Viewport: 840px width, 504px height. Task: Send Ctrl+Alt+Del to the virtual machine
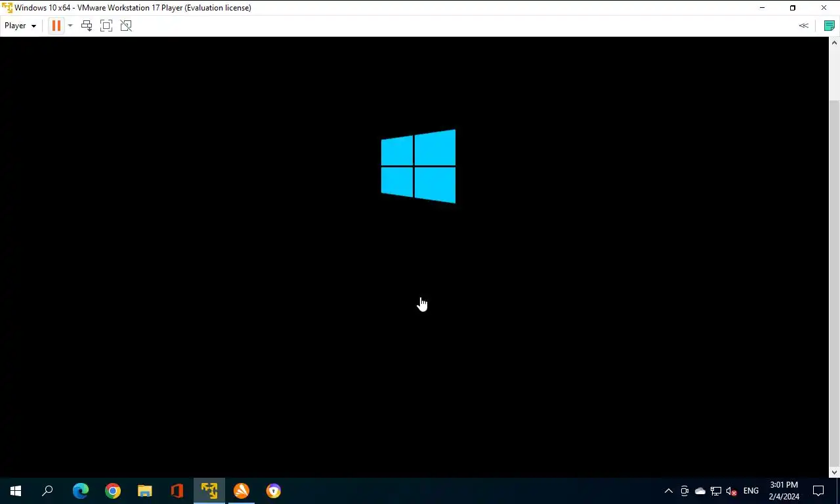click(87, 26)
